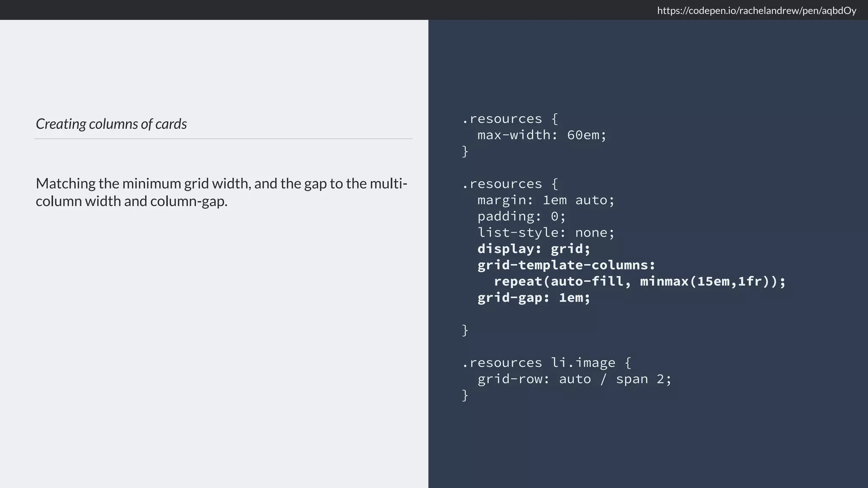Click the closing brace below the grid-gap line
Viewport: 868px width, 488px height.
[x=465, y=330]
